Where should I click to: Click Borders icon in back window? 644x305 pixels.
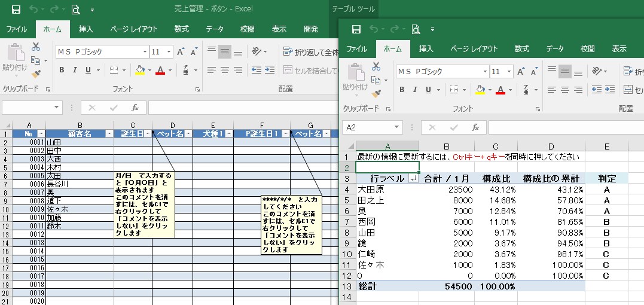click(x=114, y=70)
